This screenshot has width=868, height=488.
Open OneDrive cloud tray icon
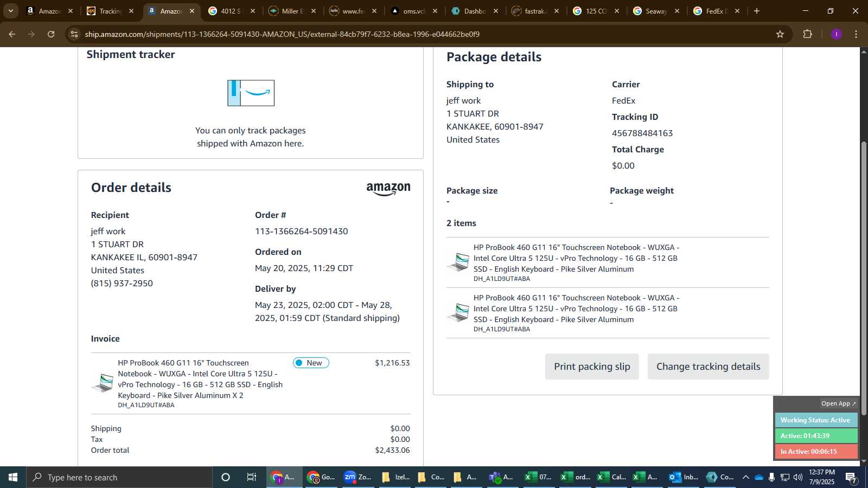pos(759,477)
